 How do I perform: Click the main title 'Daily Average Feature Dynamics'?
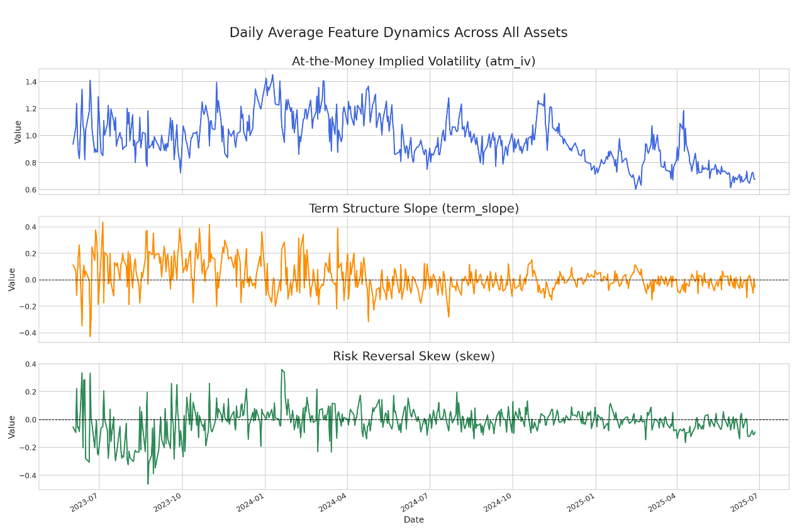(398, 33)
